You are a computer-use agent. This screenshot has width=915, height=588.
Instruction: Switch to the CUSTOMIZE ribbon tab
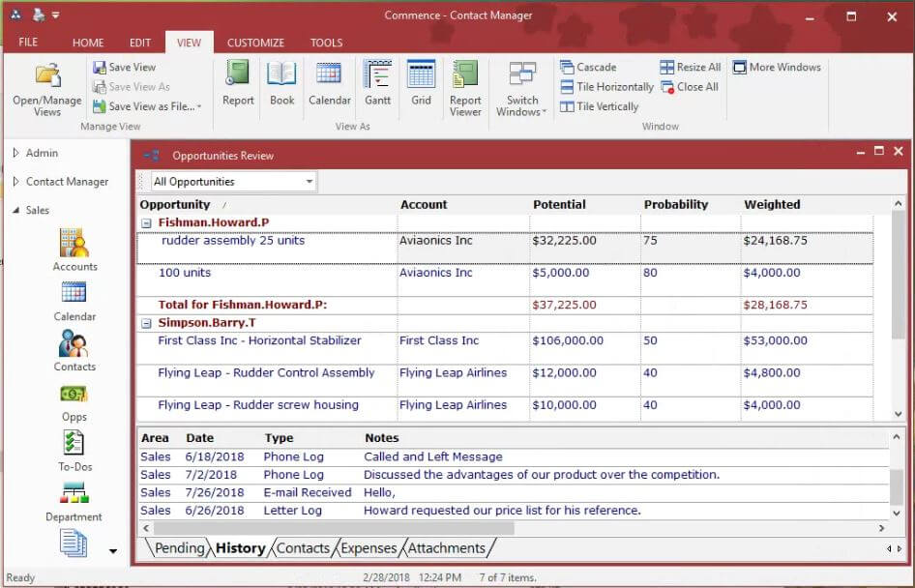[x=255, y=43]
